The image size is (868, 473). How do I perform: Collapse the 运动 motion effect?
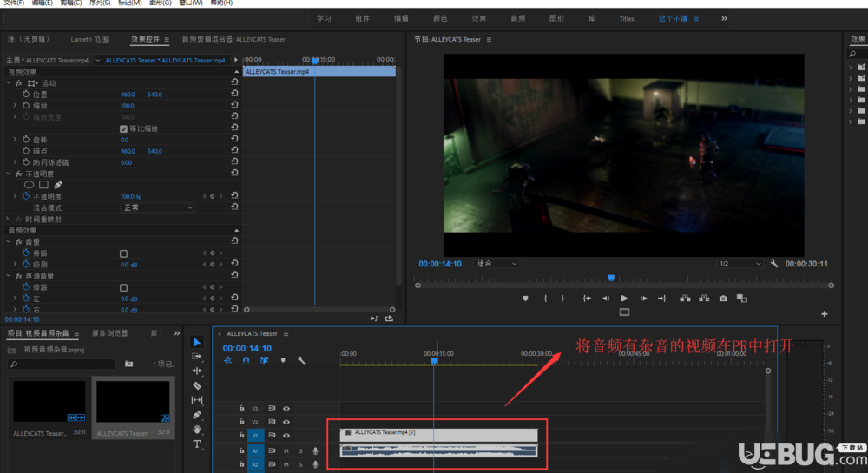click(x=9, y=83)
